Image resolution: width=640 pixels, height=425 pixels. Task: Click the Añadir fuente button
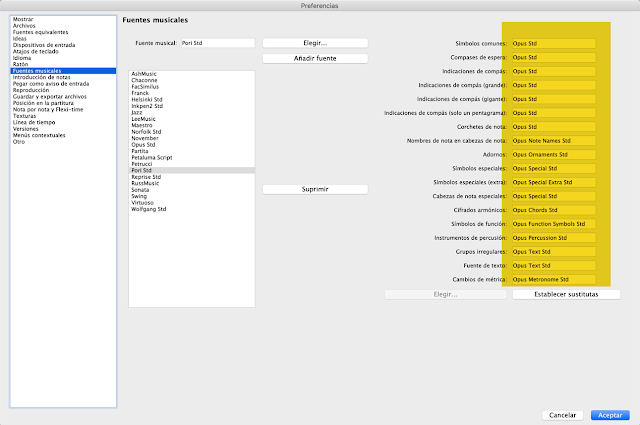[315, 58]
